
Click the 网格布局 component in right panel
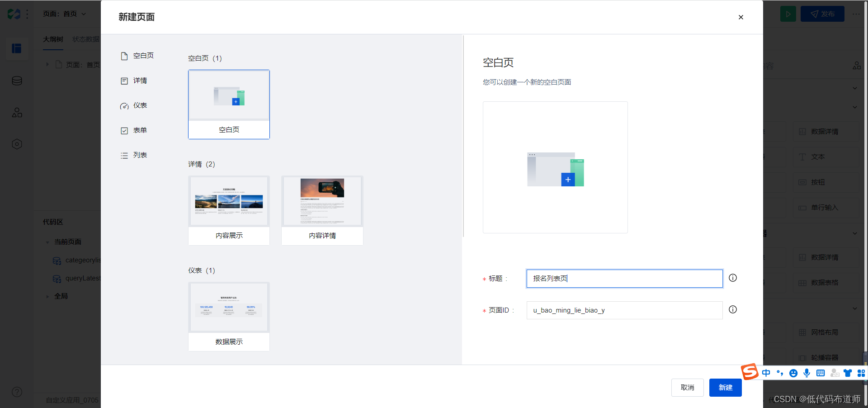click(826, 332)
